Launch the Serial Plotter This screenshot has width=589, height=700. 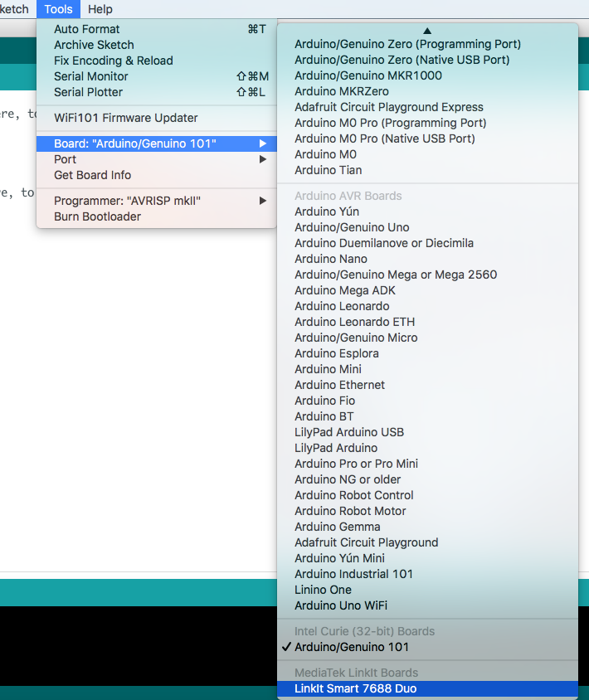157,92
